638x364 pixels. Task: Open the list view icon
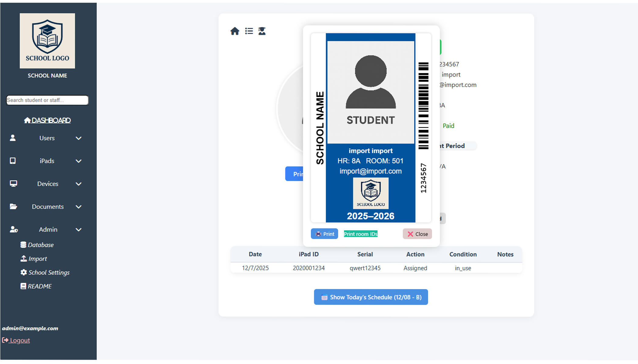249,31
